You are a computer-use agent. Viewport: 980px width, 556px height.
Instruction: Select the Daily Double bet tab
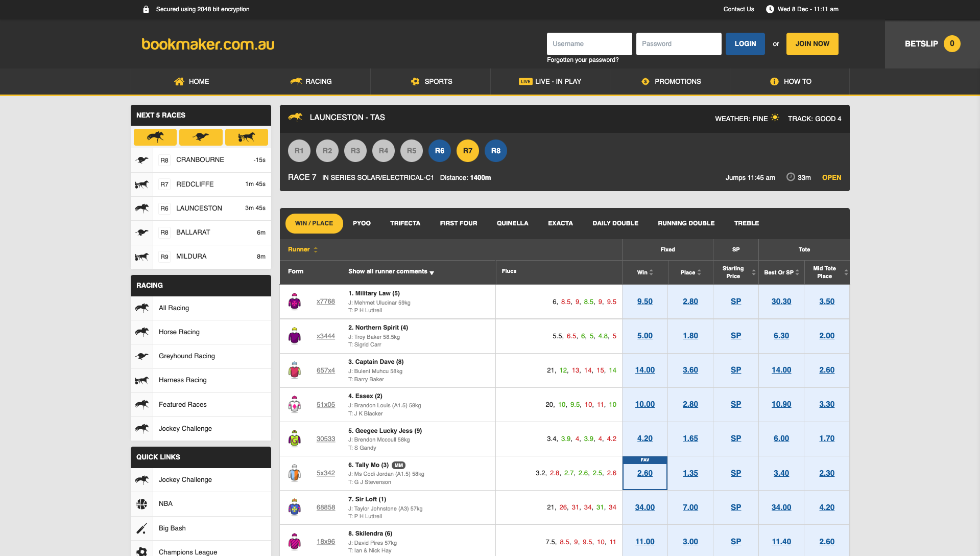click(615, 223)
